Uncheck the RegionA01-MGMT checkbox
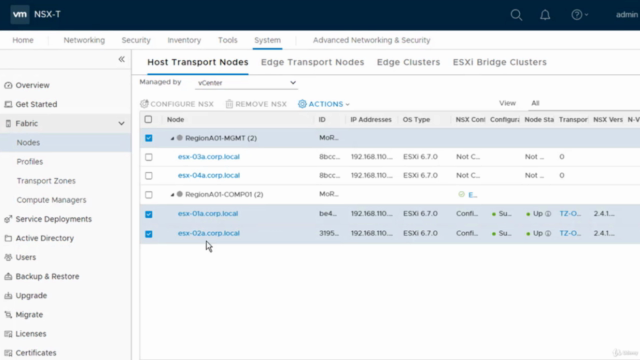 [149, 138]
